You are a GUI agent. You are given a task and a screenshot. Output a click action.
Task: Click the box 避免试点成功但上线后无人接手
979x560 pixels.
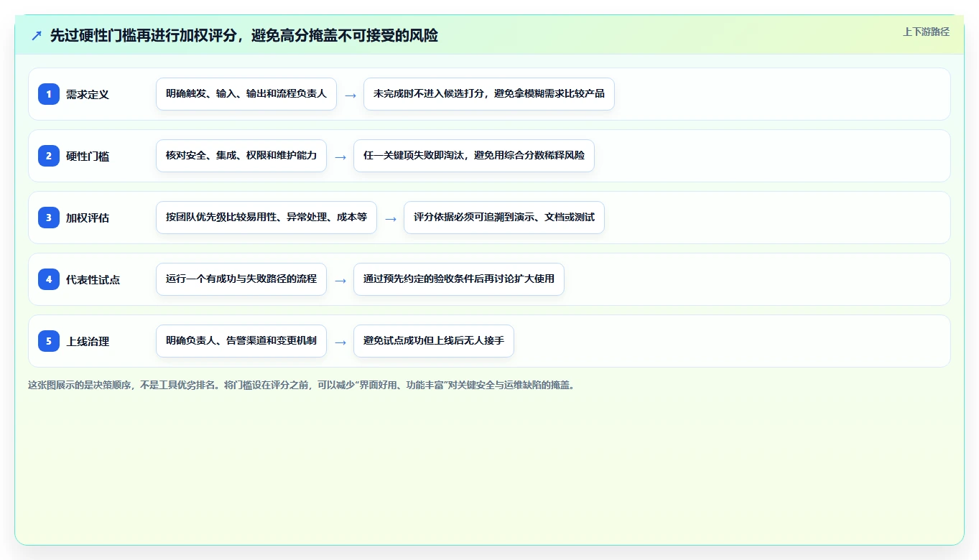click(434, 341)
